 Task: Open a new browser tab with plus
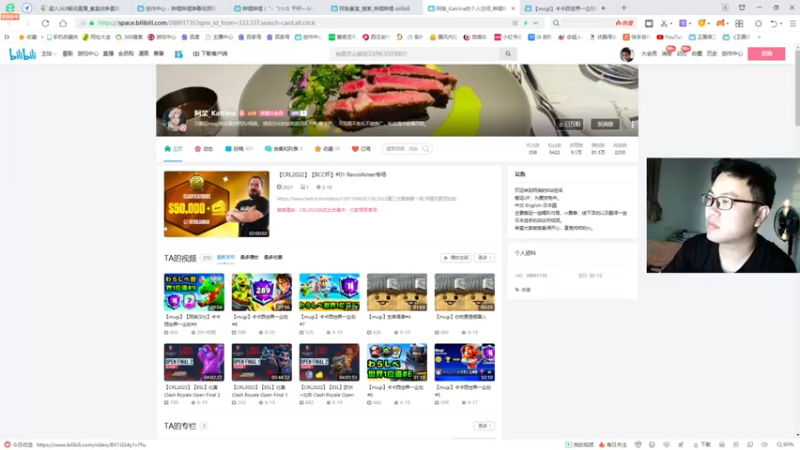tap(623, 8)
